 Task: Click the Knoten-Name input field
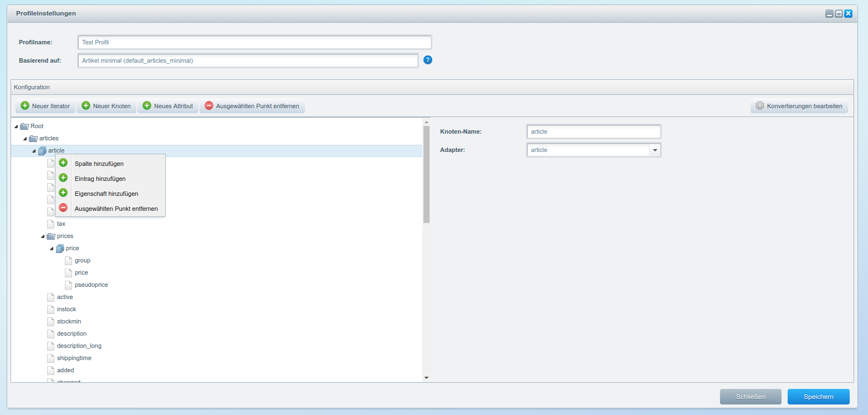594,131
